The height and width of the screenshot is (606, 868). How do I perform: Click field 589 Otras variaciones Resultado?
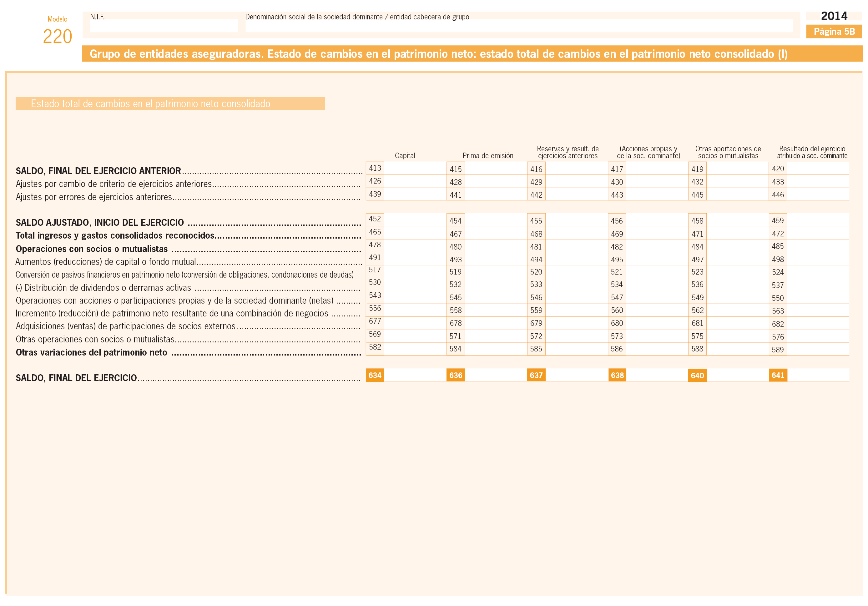click(818, 349)
